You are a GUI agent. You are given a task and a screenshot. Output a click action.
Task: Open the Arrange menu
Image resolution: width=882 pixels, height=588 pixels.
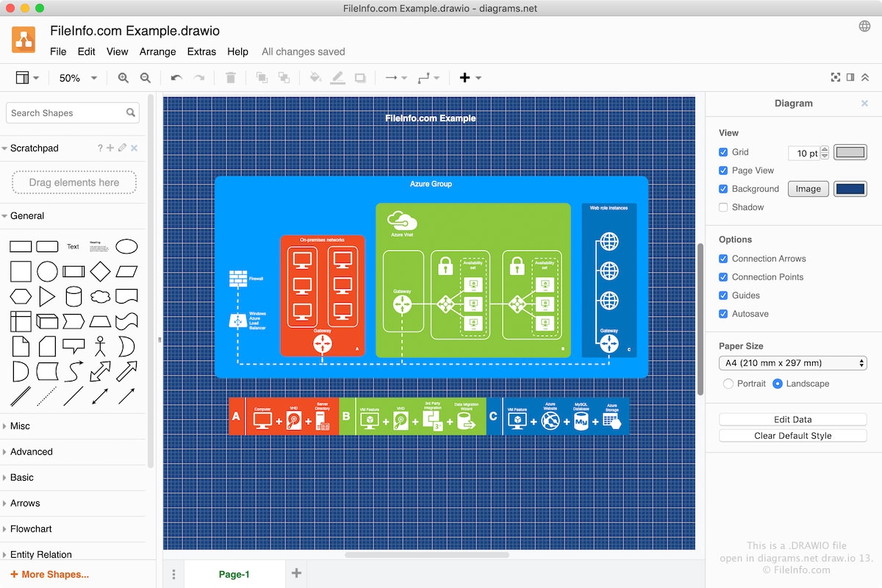point(157,51)
